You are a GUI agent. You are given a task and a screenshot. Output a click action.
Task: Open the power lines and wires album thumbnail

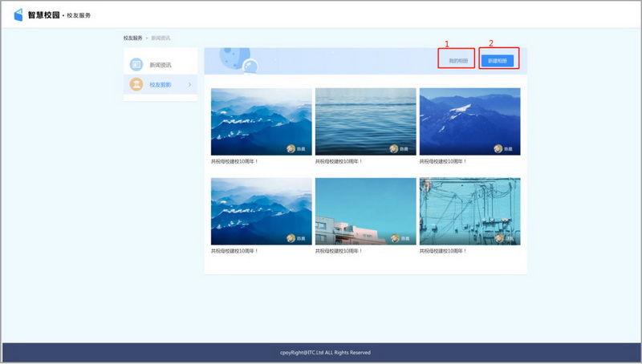[x=470, y=212]
